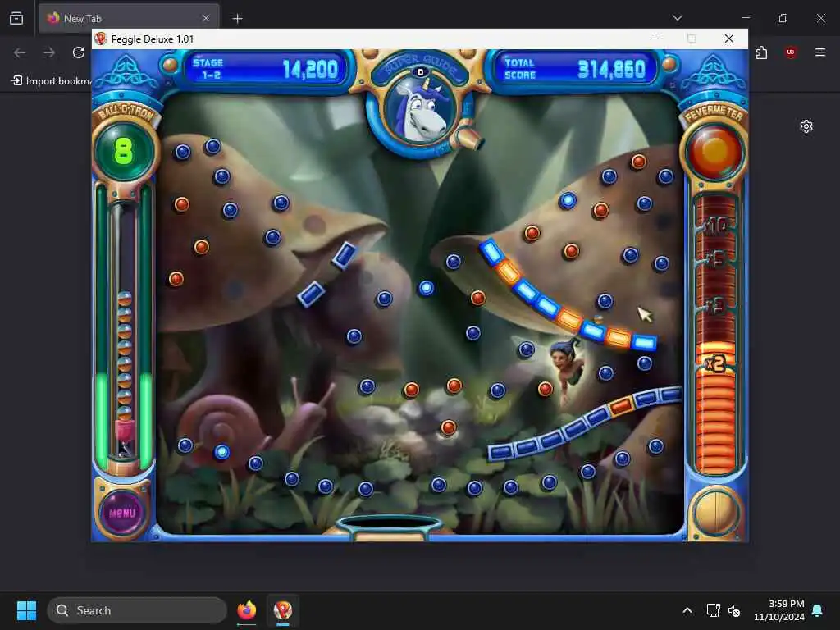Viewport: 840px width, 630px height.
Task: Click the x2 multiplier marker on Fevermeter
Action: 715,364
